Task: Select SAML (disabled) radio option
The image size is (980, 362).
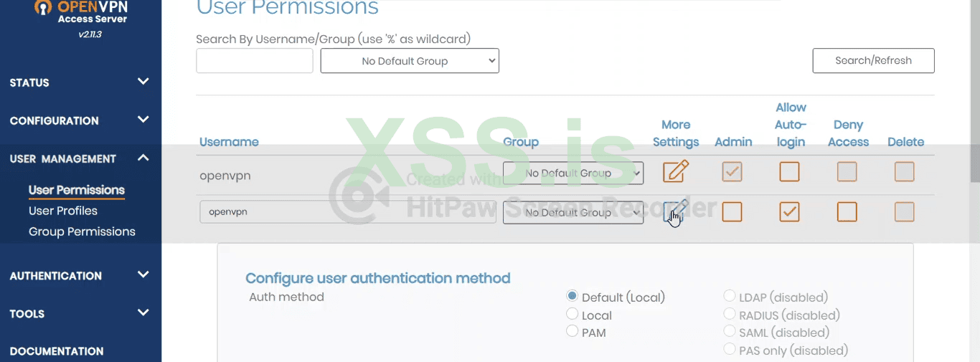Action: click(729, 332)
